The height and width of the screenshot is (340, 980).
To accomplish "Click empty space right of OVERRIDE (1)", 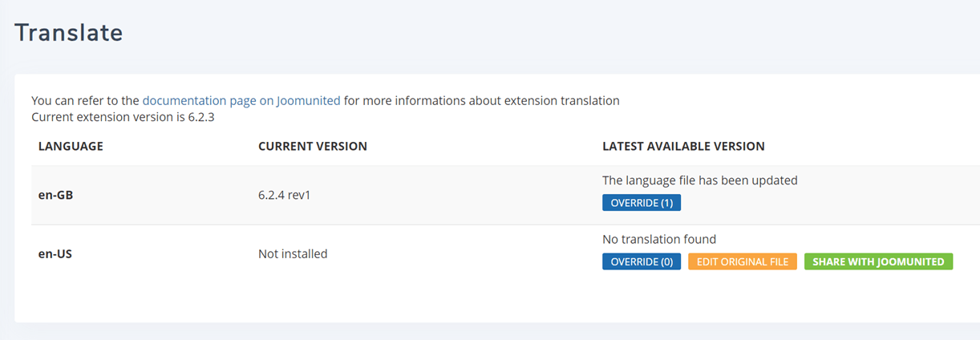I will click(x=802, y=203).
